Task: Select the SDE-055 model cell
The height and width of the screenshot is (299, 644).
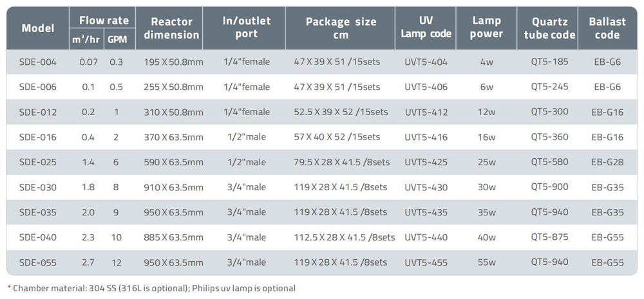Action: point(38,262)
